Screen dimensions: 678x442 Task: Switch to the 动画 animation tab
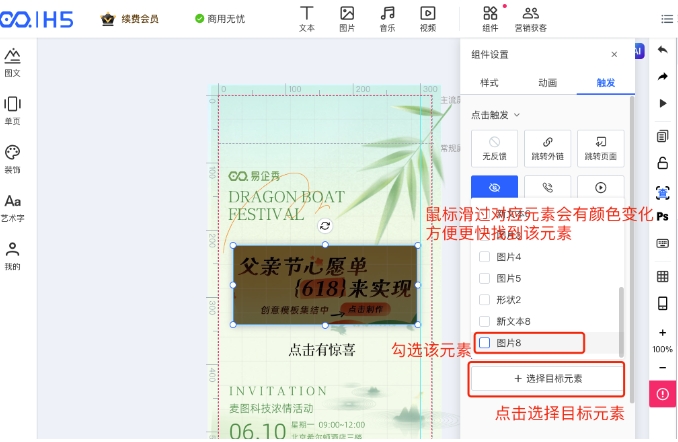click(547, 83)
